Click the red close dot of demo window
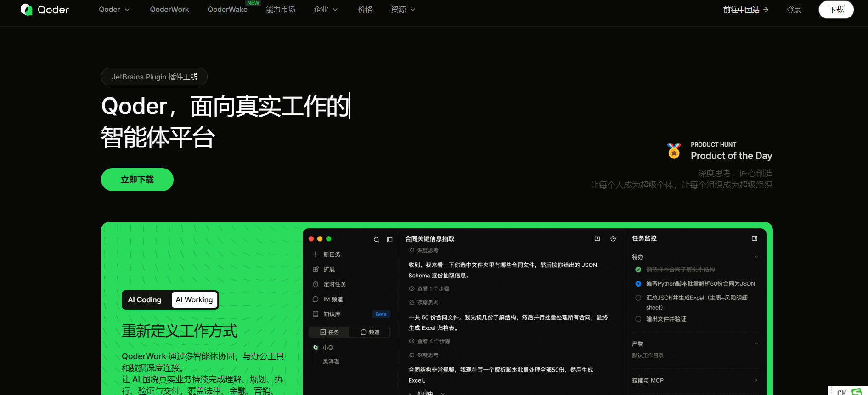 click(311, 239)
